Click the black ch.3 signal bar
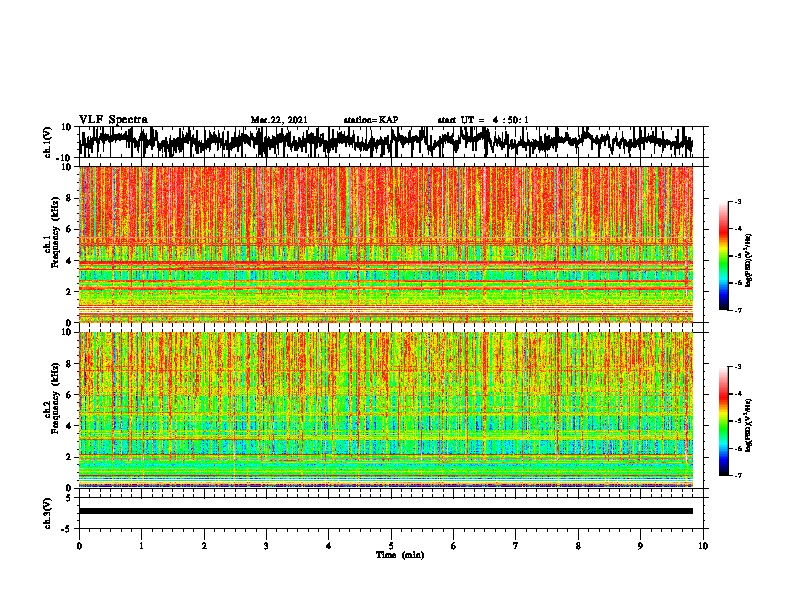Viewport: 792px width, 612px height. [x=386, y=511]
